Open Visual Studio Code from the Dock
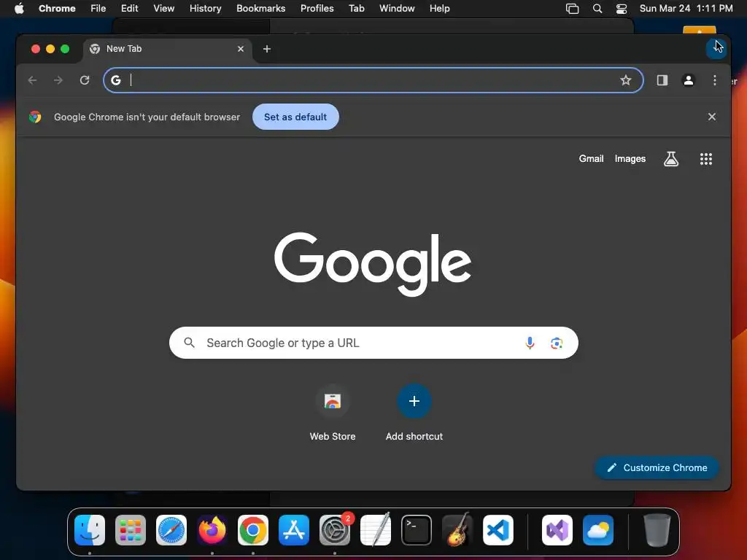The image size is (747, 560). coord(498,530)
